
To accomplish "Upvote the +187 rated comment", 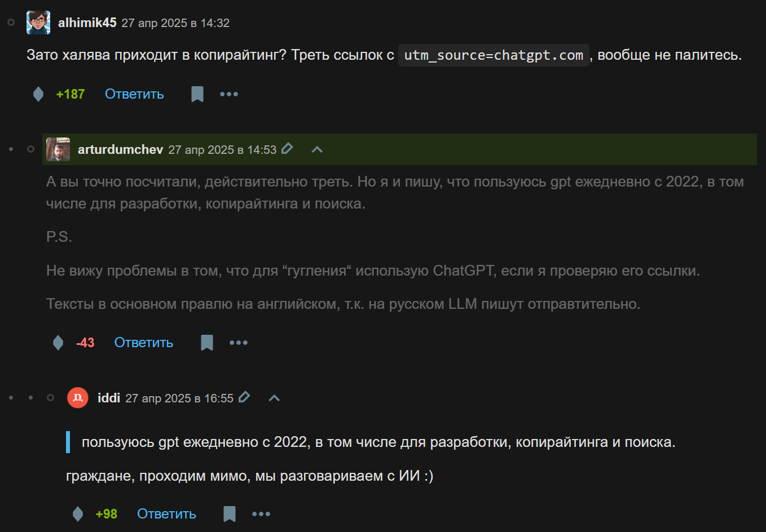I will 38,94.
